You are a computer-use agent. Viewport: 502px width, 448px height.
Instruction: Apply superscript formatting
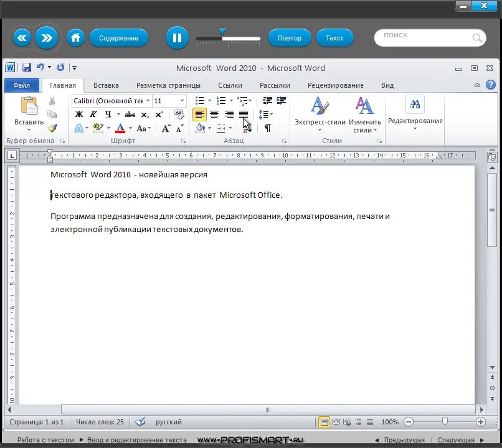pos(159,114)
